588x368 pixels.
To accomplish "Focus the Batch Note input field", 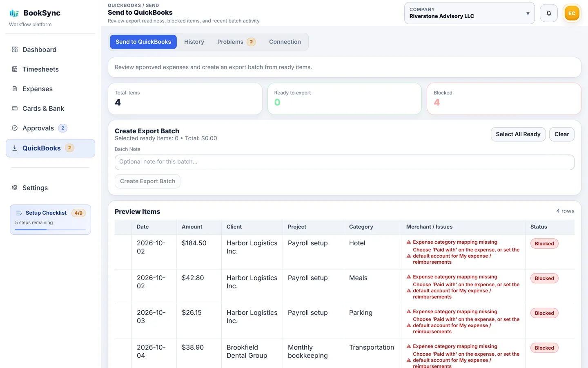I will [x=344, y=162].
